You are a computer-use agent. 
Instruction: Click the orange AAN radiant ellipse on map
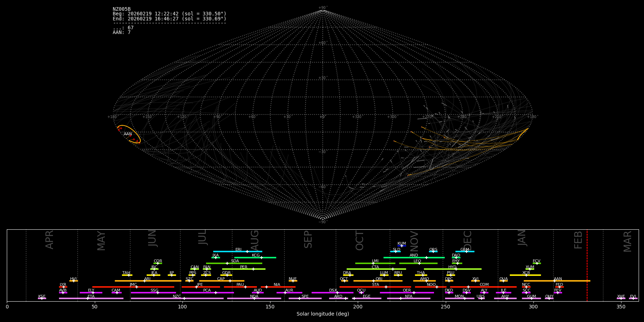click(129, 134)
